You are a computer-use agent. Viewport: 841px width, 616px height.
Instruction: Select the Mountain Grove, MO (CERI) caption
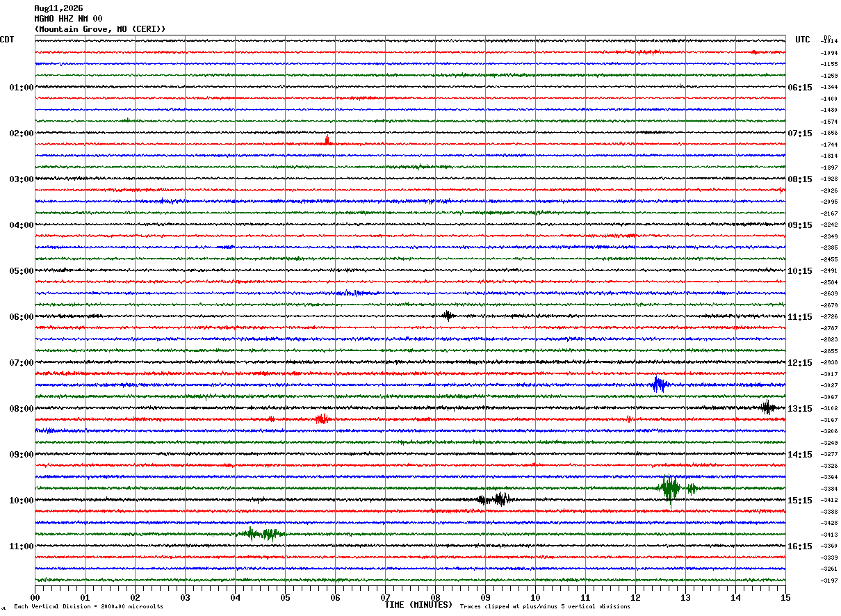tap(100, 29)
